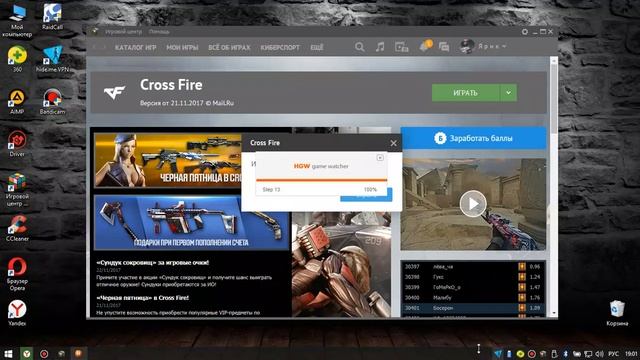Screen dimensions: 640x360
Task: Click the back navigation arrow
Action: (x=94, y=47)
